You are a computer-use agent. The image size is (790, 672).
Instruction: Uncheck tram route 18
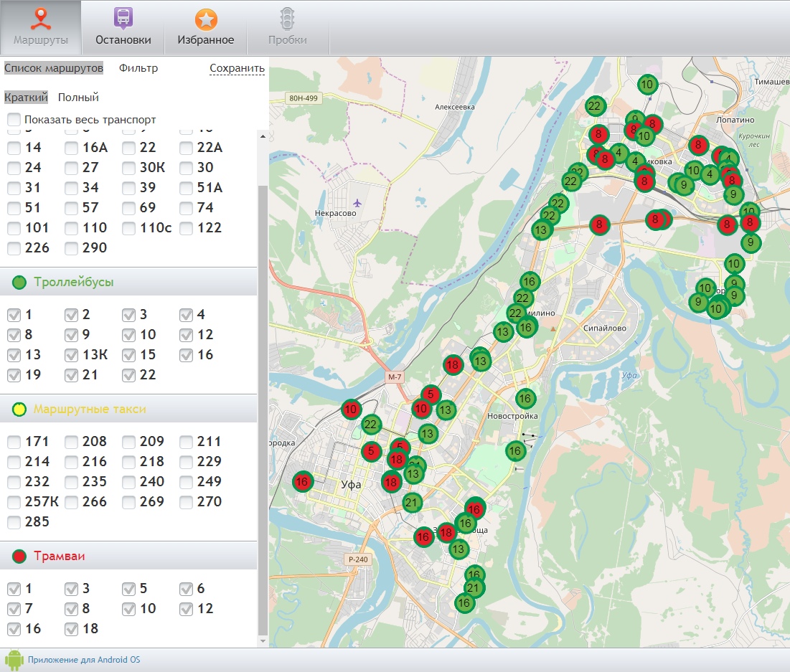pyautogui.click(x=71, y=629)
